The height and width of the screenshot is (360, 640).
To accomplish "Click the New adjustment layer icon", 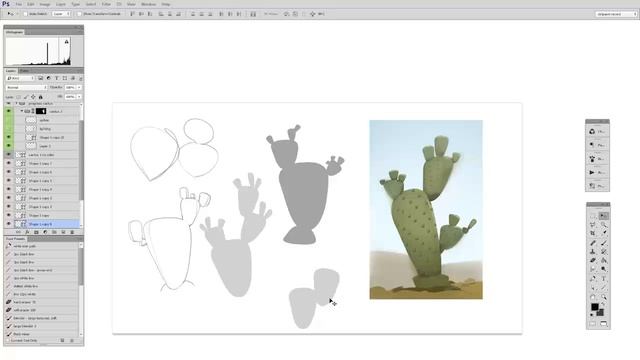I will tap(45, 232).
